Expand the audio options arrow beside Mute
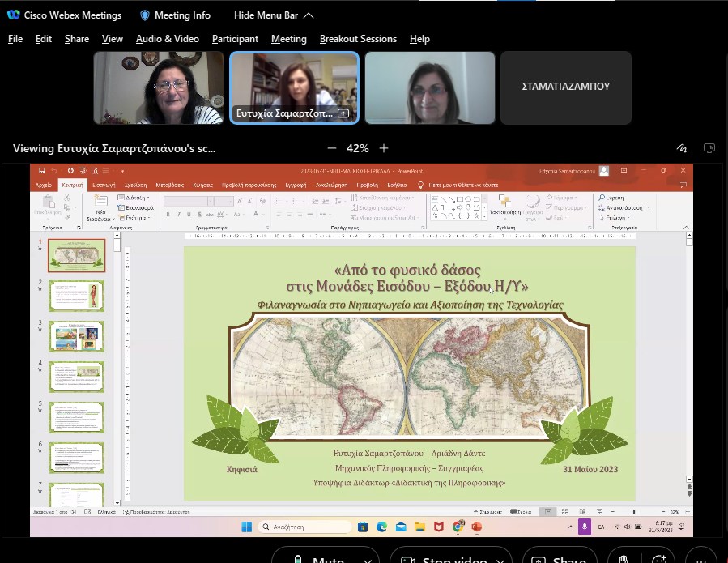The width and height of the screenshot is (728, 563). point(367,560)
